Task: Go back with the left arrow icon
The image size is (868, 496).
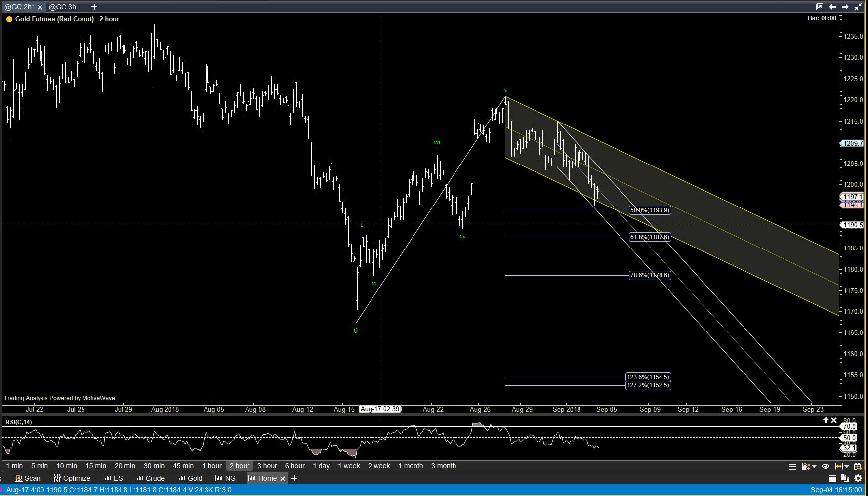Action: pyautogui.click(x=832, y=7)
